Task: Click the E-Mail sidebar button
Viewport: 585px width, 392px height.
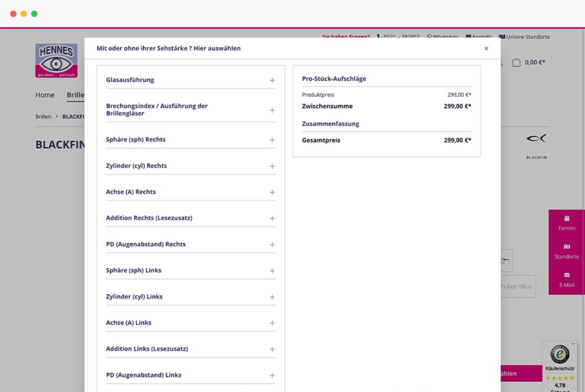Action: pyautogui.click(x=566, y=280)
